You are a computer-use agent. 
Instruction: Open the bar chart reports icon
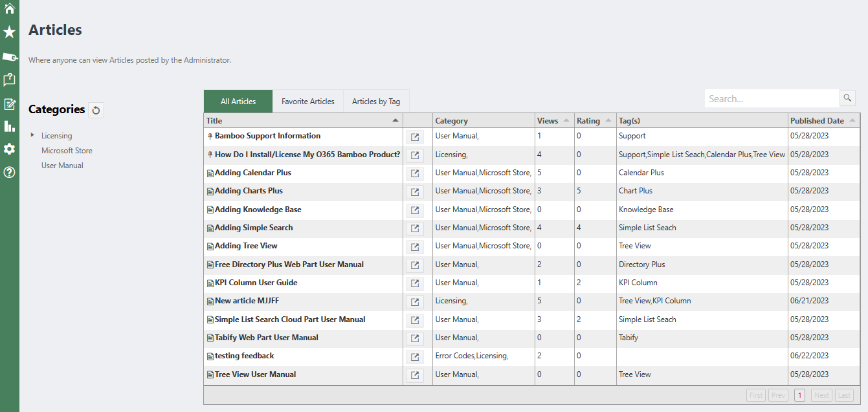tap(9, 126)
